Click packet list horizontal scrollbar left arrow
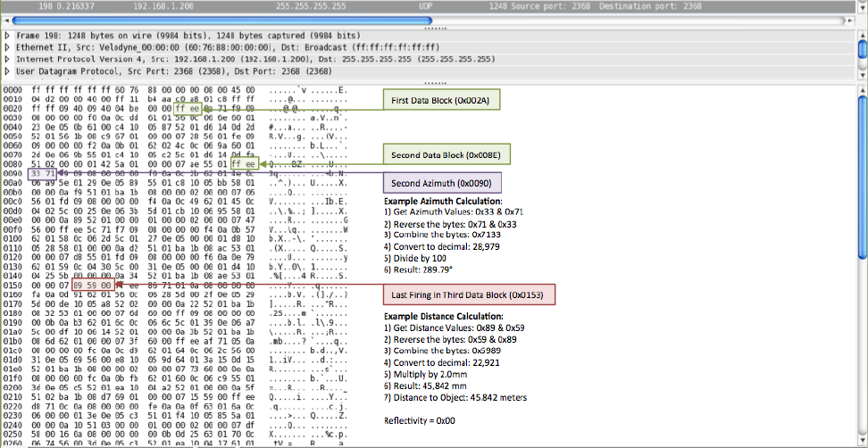Screen dimensions: 868x448 coord(5,21)
